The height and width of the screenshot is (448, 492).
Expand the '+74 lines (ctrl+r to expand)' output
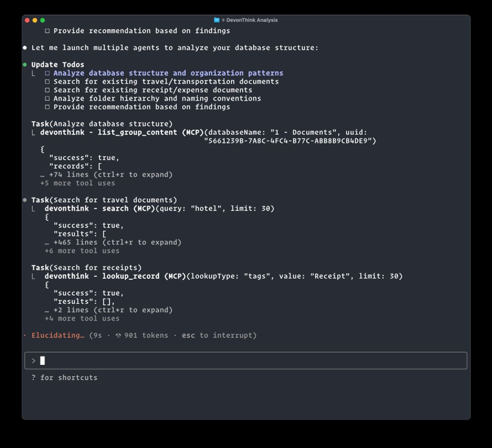pos(106,175)
